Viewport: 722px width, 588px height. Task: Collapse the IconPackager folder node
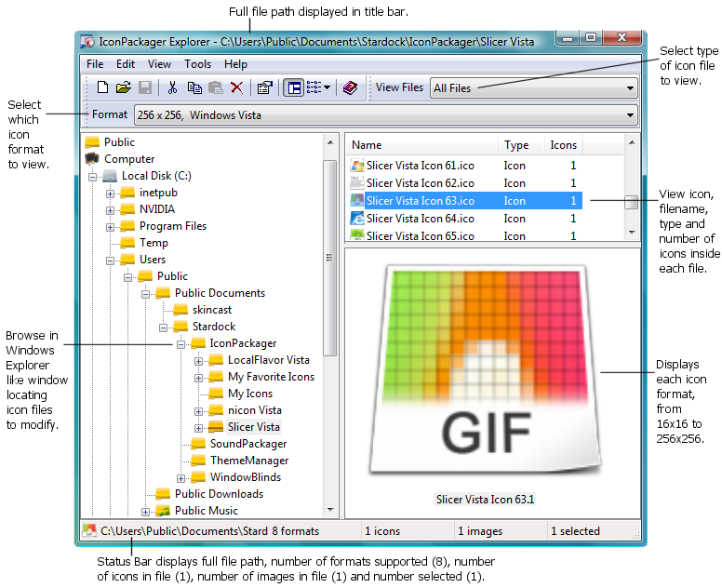click(180, 344)
